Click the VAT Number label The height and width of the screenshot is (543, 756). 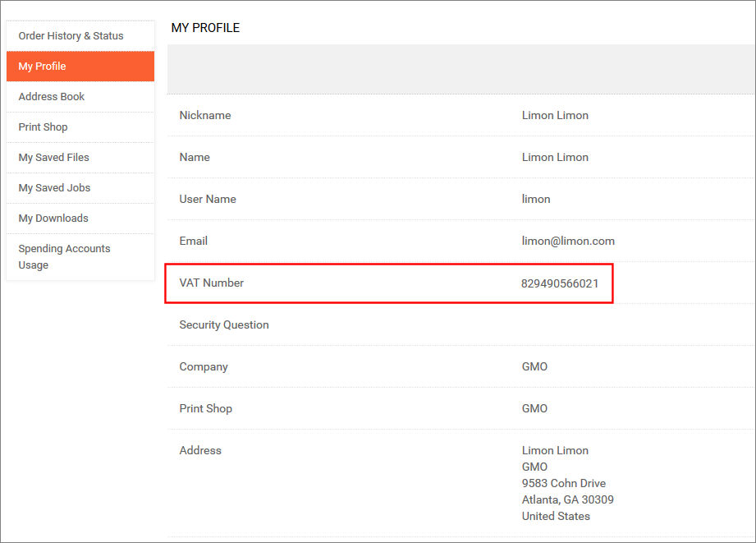[212, 283]
